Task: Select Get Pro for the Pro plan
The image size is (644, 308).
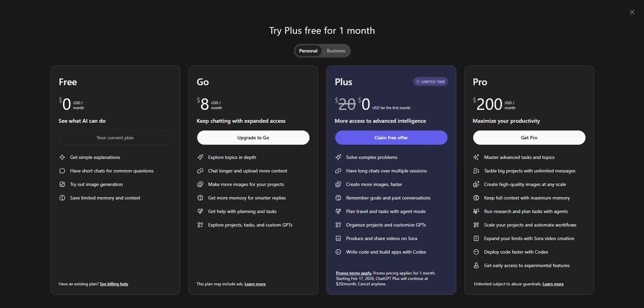Action: [x=529, y=138]
